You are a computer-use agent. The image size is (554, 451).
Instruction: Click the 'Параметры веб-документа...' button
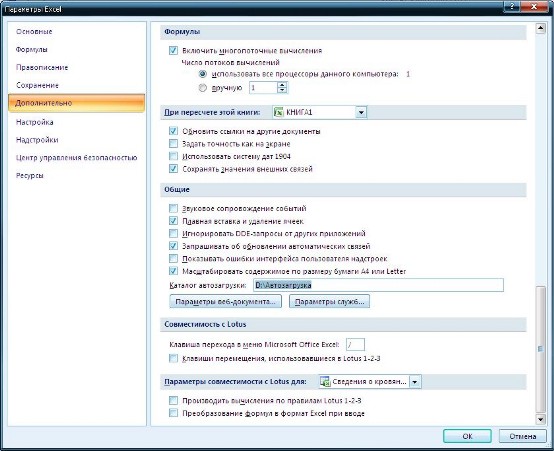click(x=225, y=301)
